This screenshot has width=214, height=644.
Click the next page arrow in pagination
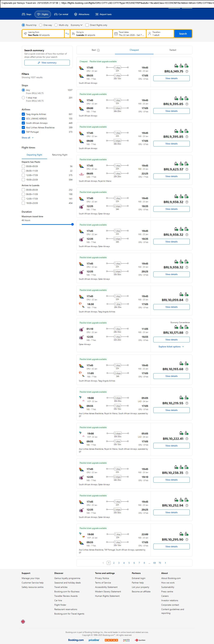click(x=165, y=563)
